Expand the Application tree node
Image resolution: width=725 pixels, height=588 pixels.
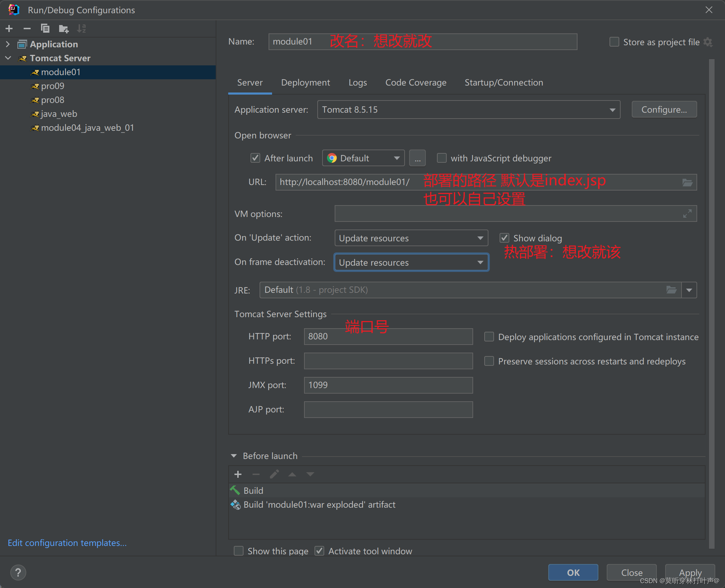pyautogui.click(x=8, y=44)
